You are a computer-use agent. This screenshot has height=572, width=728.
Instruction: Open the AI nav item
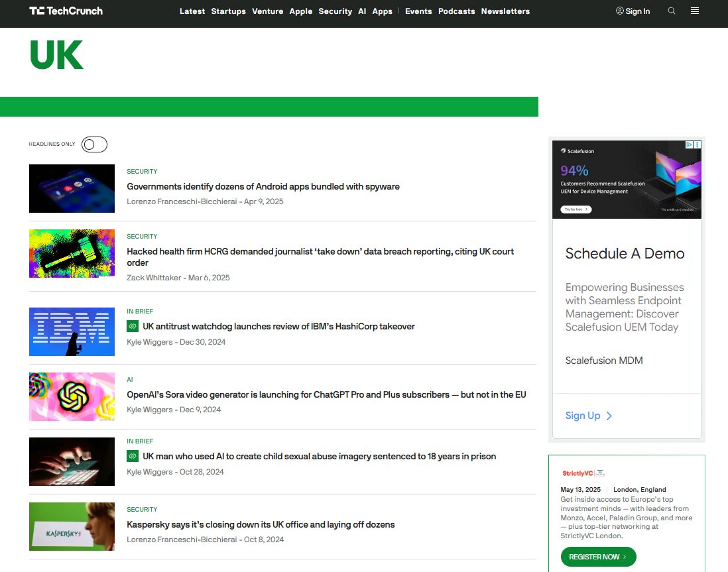point(362,11)
